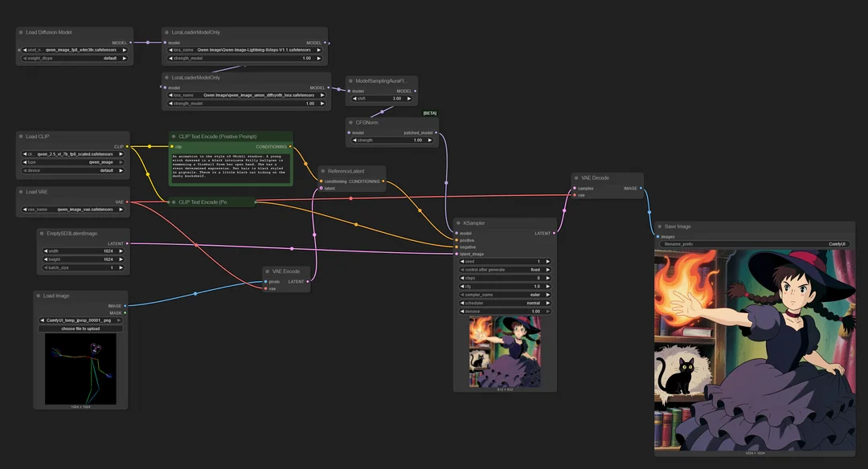Open the sampler_name dropdown

(505, 295)
